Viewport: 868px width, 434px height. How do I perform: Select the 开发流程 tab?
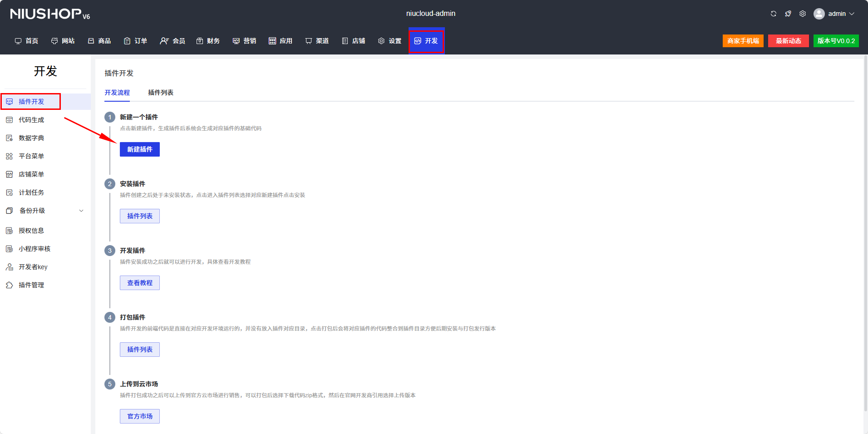pos(117,93)
